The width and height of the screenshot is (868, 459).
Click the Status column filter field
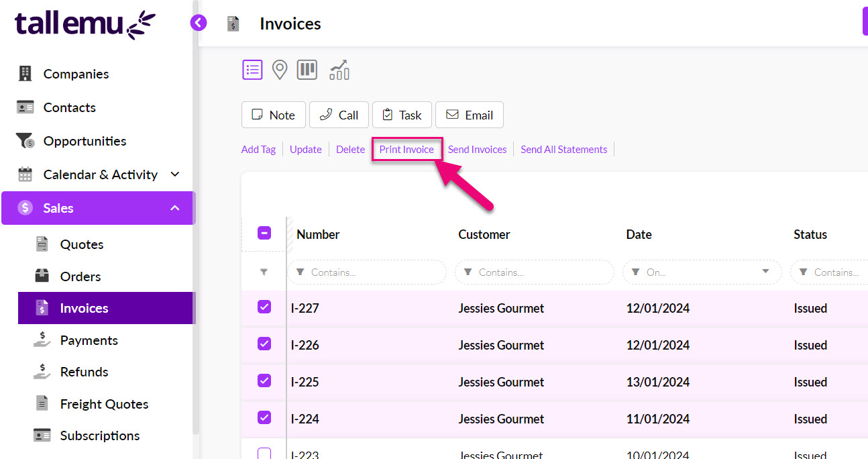(x=829, y=272)
